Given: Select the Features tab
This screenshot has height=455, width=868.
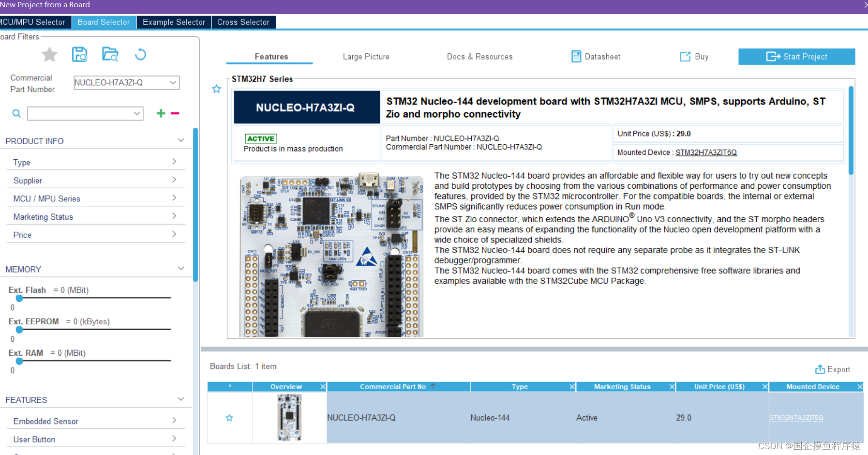Looking at the screenshot, I should (271, 57).
